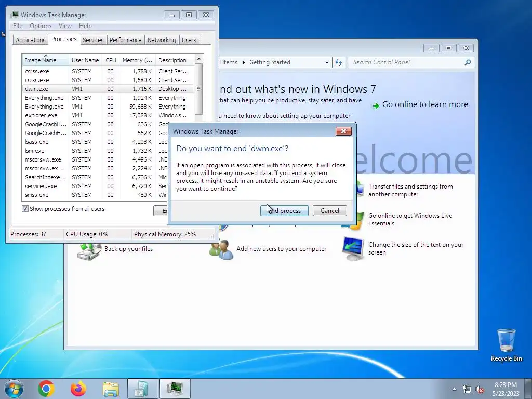Click the process list scrollbar thumb
The image size is (532, 399).
199,89
